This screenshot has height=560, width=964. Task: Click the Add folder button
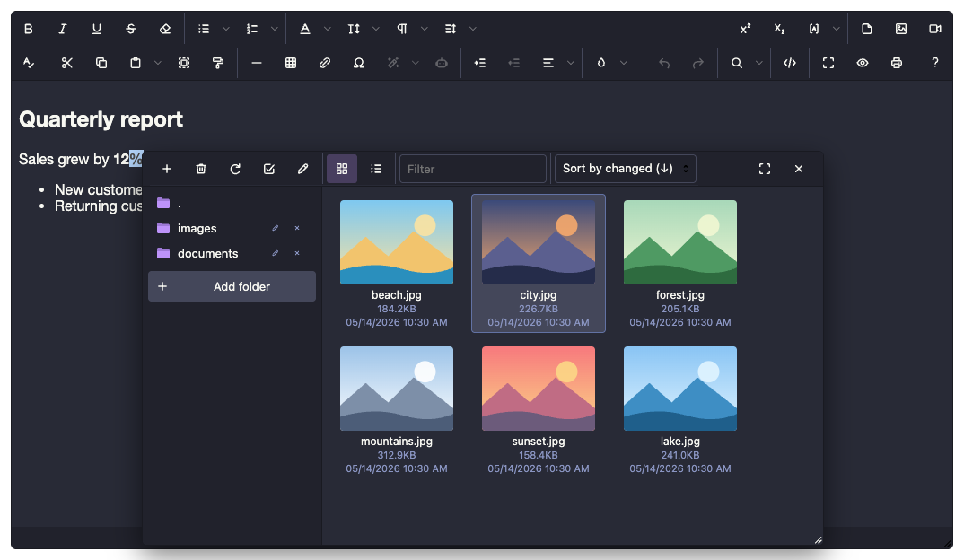click(x=232, y=286)
